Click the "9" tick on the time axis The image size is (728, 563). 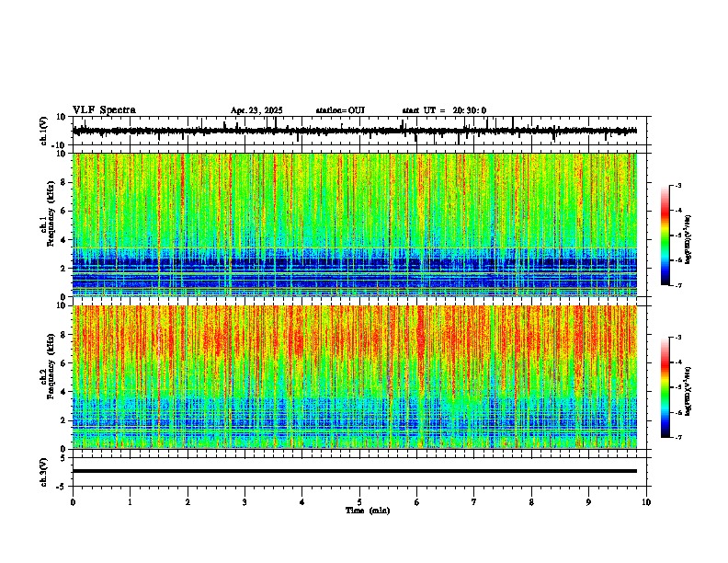588,502
